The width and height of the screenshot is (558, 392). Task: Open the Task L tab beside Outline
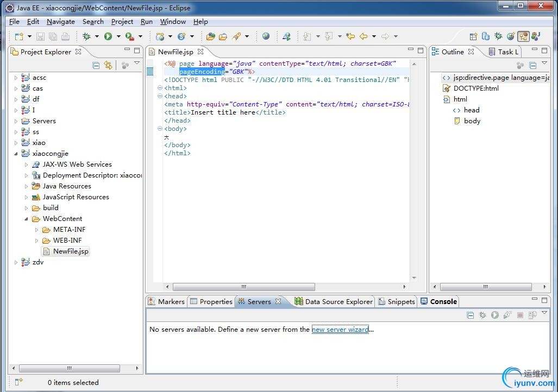[x=504, y=52]
